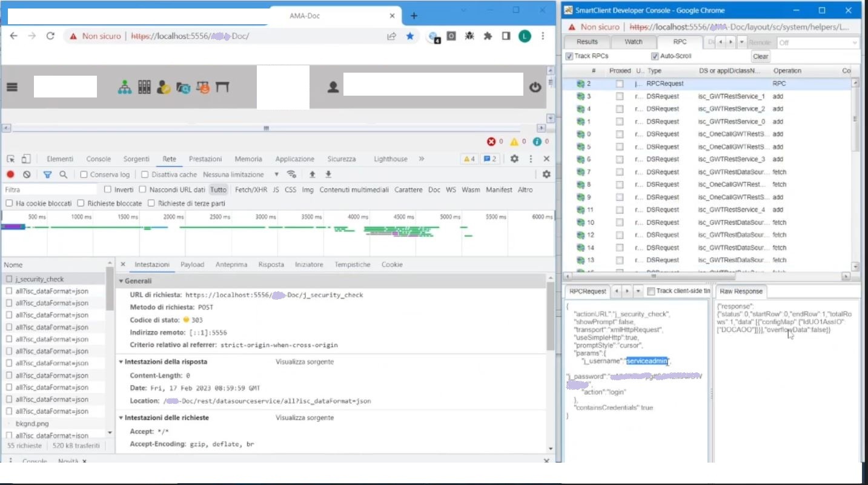This screenshot has width=868, height=485.
Task: Click the import HAR upload arrow icon
Action: tap(313, 174)
